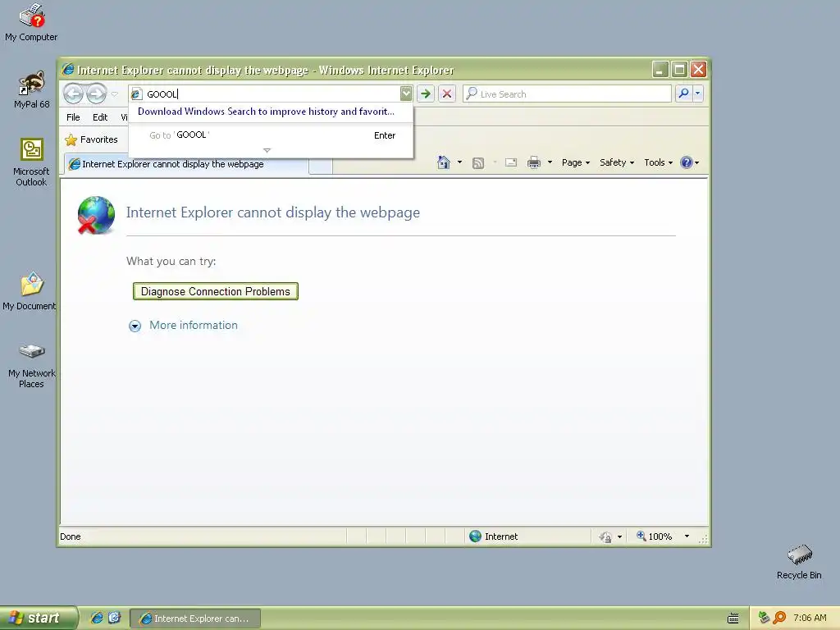Select the My Computer desktop icon

coord(31,23)
